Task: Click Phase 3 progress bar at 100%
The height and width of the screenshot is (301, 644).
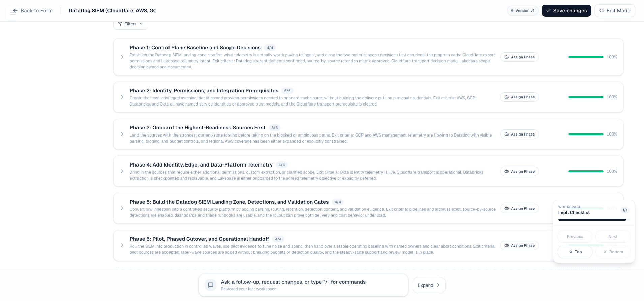Action: point(586,134)
